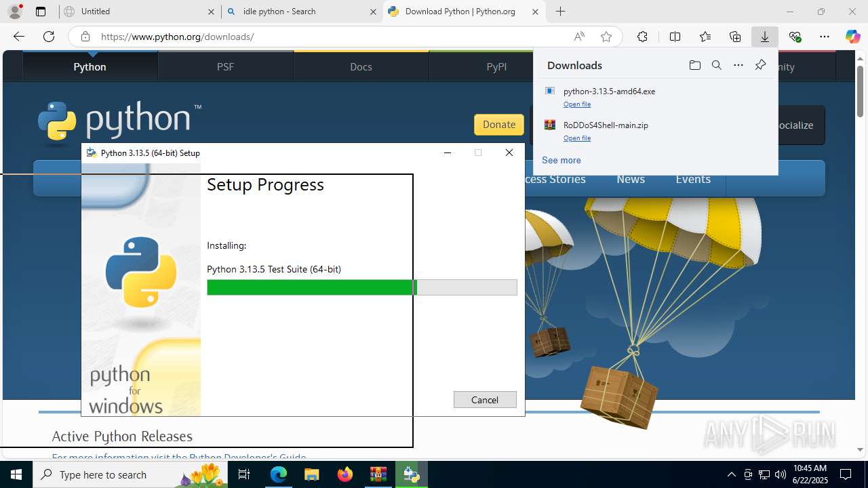Click the Read aloud icon
Viewport: 868px width, 488px height.
point(579,37)
